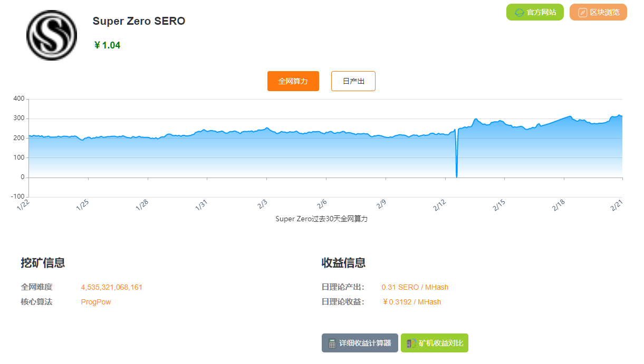Click the 日理论收益 label
This screenshot has width=644, height=364.
click(343, 302)
